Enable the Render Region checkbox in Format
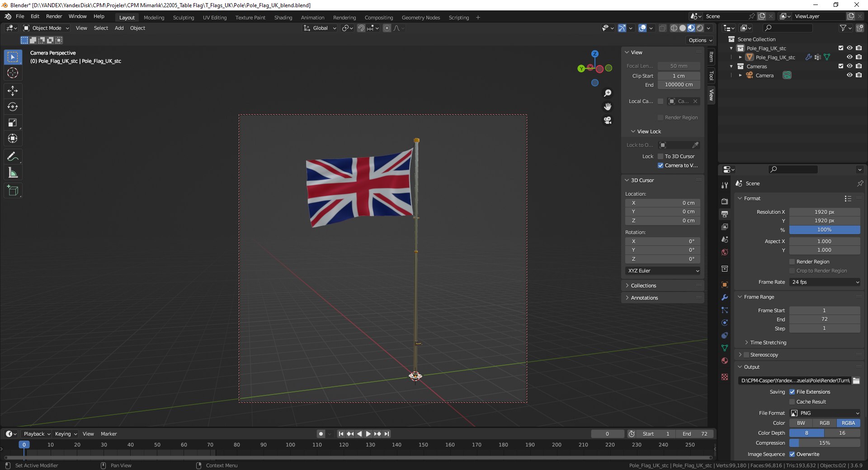 tap(792, 262)
